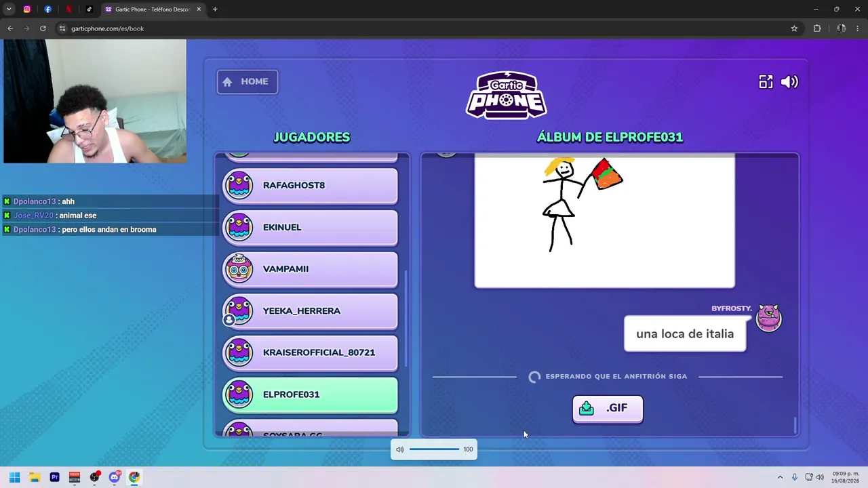
Task: Open OBS Studio from the taskbar
Action: pyautogui.click(x=94, y=477)
